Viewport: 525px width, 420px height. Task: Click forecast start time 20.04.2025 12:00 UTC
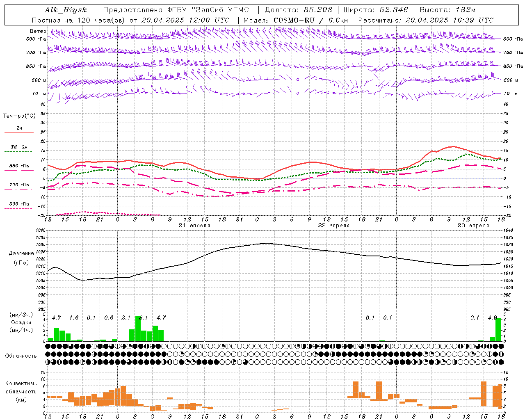click(185, 20)
